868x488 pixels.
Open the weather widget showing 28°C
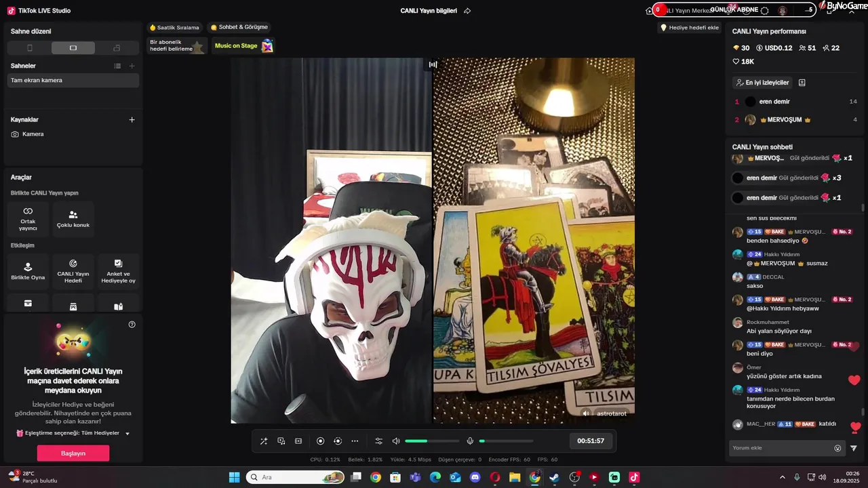pos(33,477)
